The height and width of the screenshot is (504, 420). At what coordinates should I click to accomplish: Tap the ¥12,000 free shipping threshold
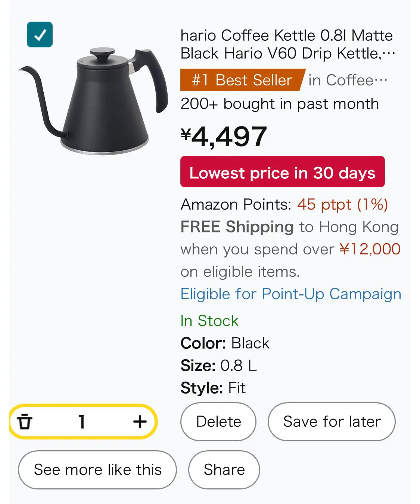pyautogui.click(x=370, y=249)
